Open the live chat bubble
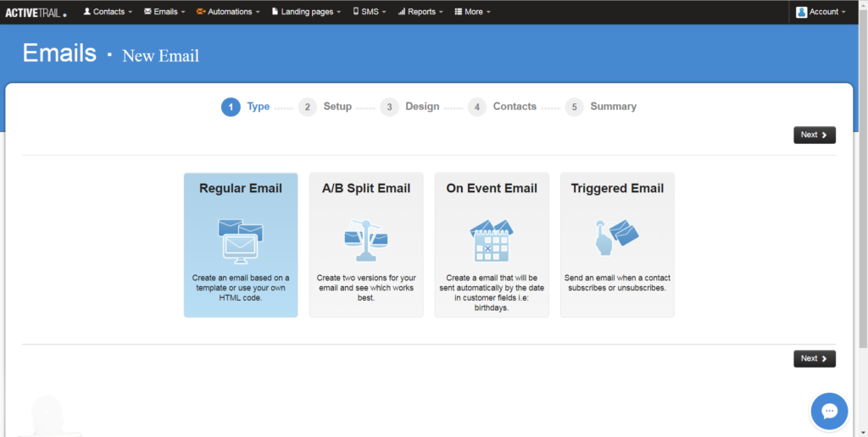 pyautogui.click(x=829, y=412)
